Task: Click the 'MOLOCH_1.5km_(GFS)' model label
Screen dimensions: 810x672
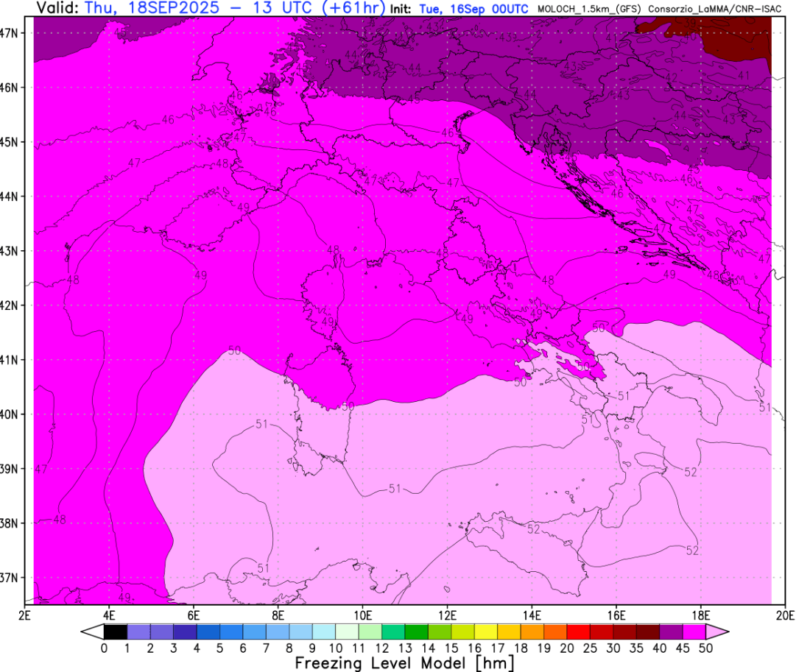Action: [x=589, y=9]
